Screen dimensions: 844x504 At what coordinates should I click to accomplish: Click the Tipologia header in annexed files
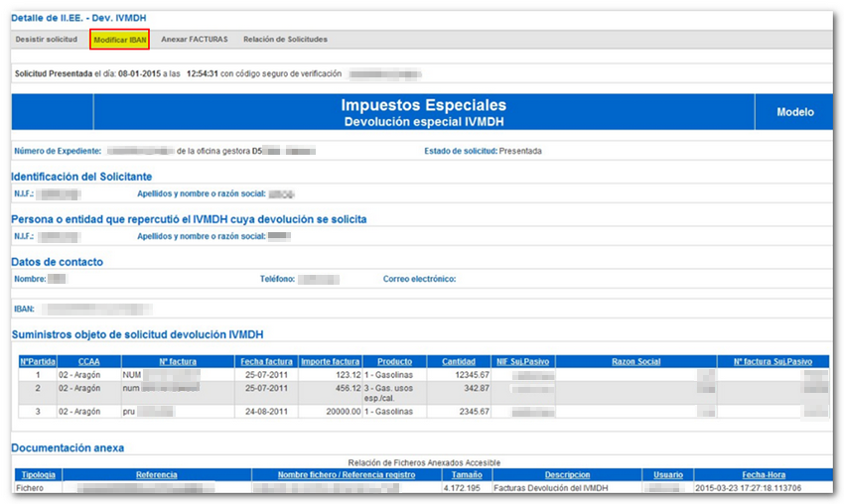coord(39,475)
